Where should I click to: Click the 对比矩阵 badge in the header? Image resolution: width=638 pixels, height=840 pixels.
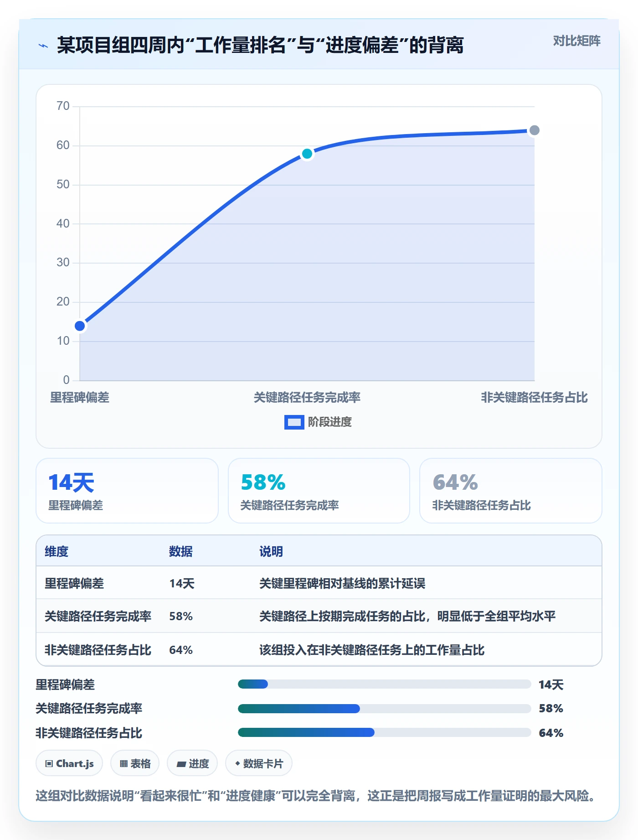[576, 41]
